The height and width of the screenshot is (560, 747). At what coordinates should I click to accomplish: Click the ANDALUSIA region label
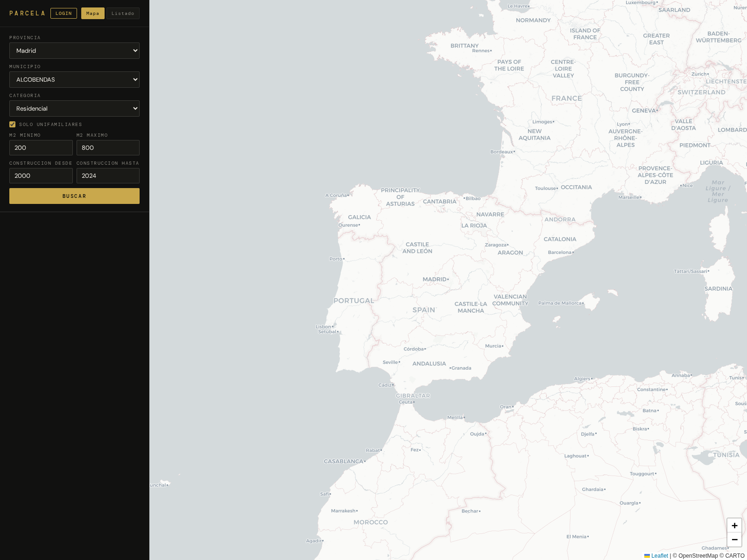pos(429,364)
